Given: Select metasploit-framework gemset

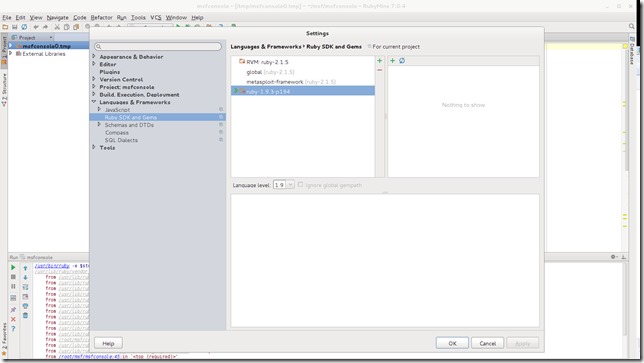Looking at the screenshot, I should (x=291, y=82).
